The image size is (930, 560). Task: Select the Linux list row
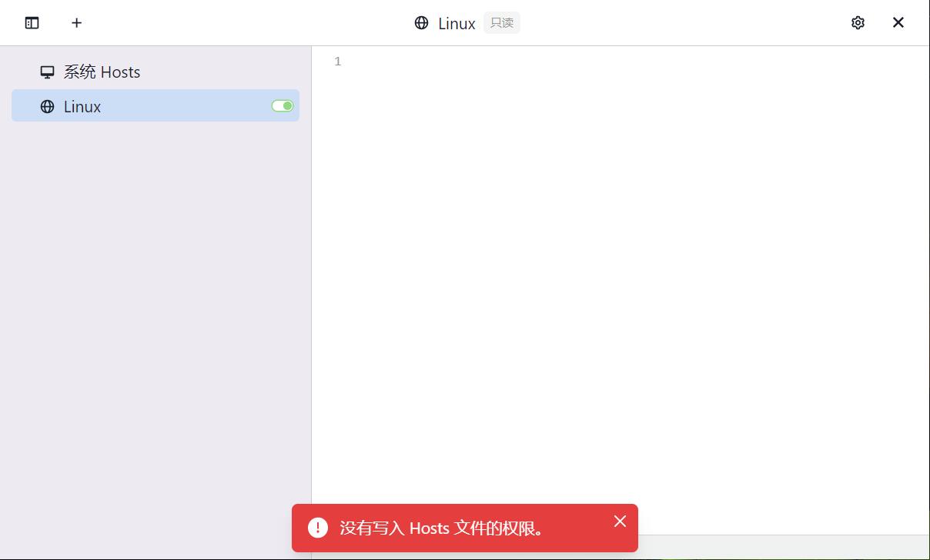[156, 105]
